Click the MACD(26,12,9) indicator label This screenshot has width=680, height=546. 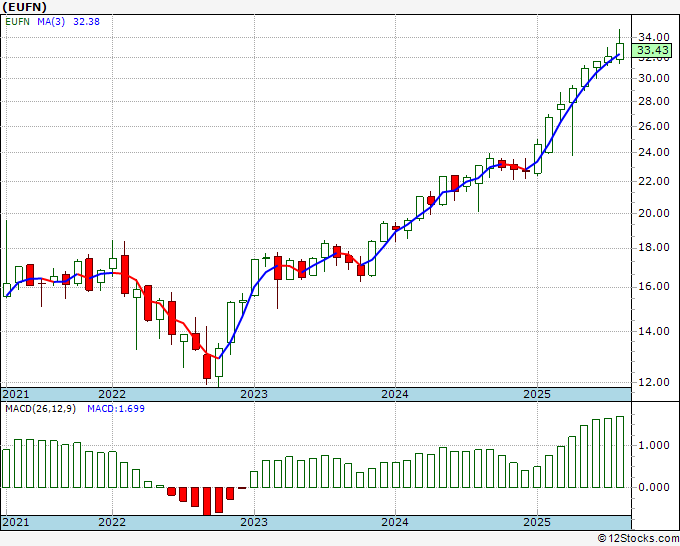[x=40, y=409]
